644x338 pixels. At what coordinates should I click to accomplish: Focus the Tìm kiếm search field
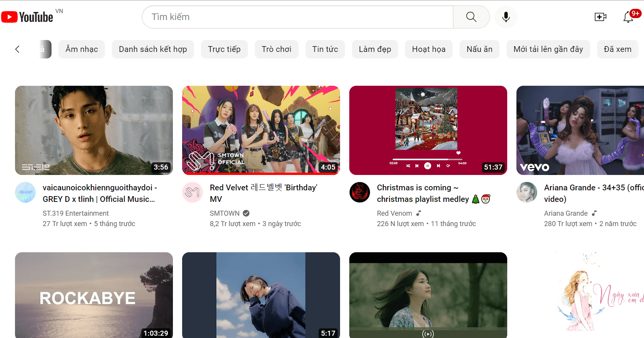298,17
